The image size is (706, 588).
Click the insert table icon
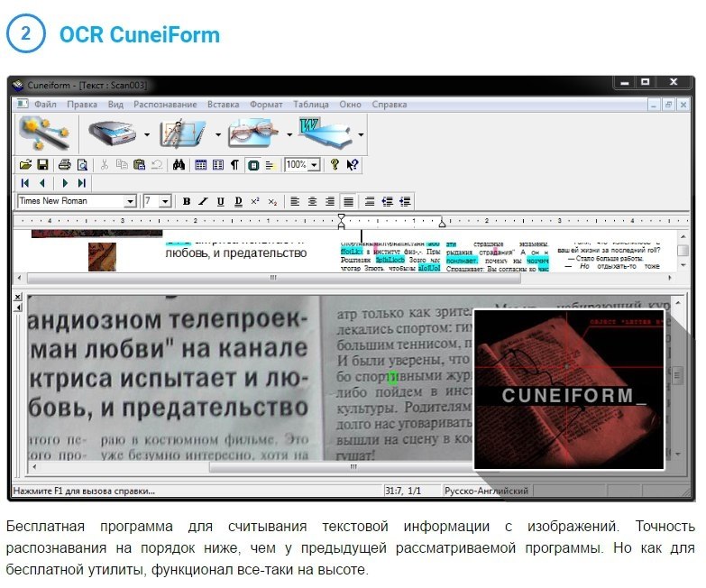pyautogui.click(x=201, y=165)
